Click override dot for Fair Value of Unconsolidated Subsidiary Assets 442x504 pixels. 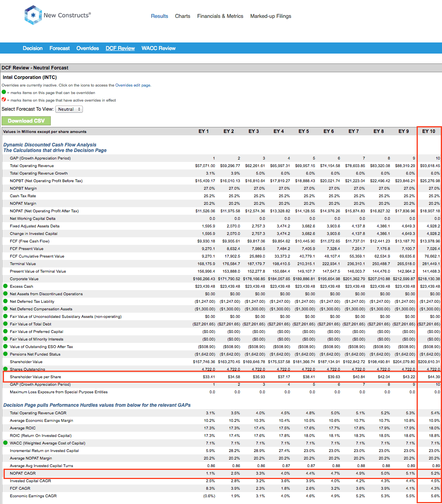coord(6,316)
